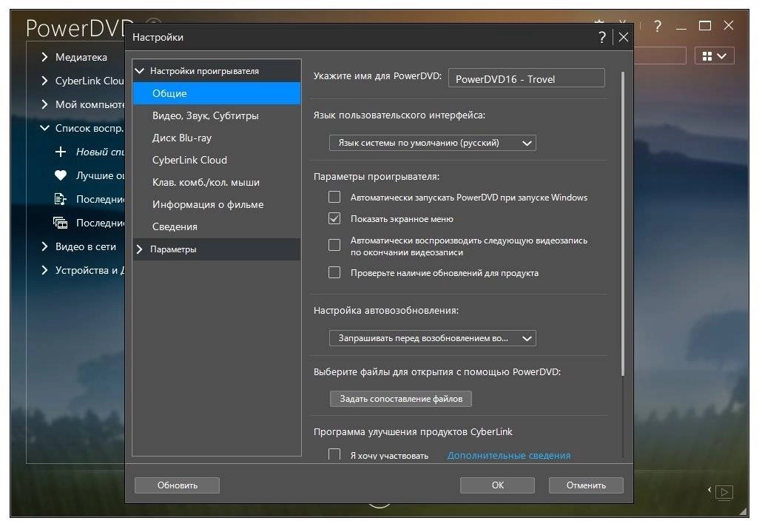This screenshot has width=762, height=532.
Task: Expand CyberLink Cloud in main sidebar
Action: pos(44,81)
